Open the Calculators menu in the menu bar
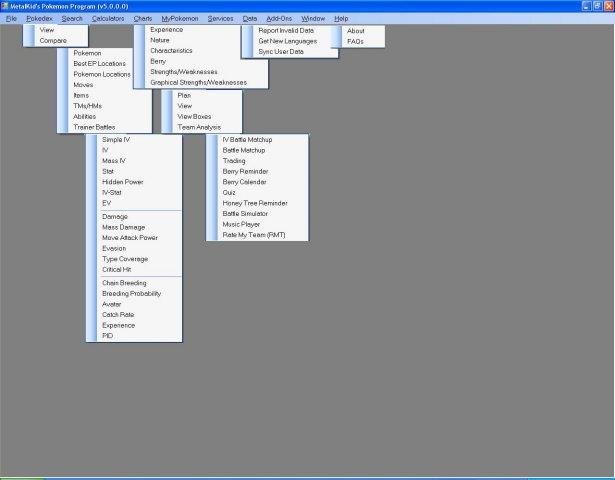Image resolution: width=615 pixels, height=480 pixels. pos(108,18)
